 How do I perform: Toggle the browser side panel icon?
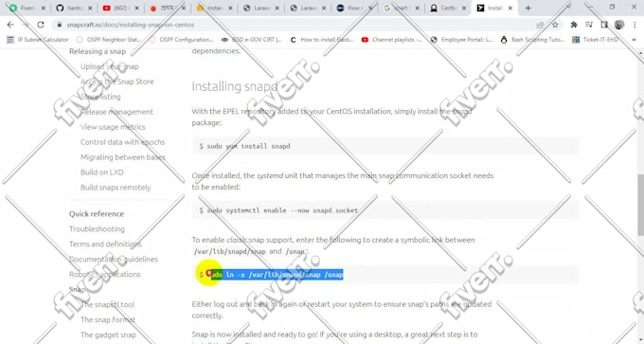[x=604, y=25]
